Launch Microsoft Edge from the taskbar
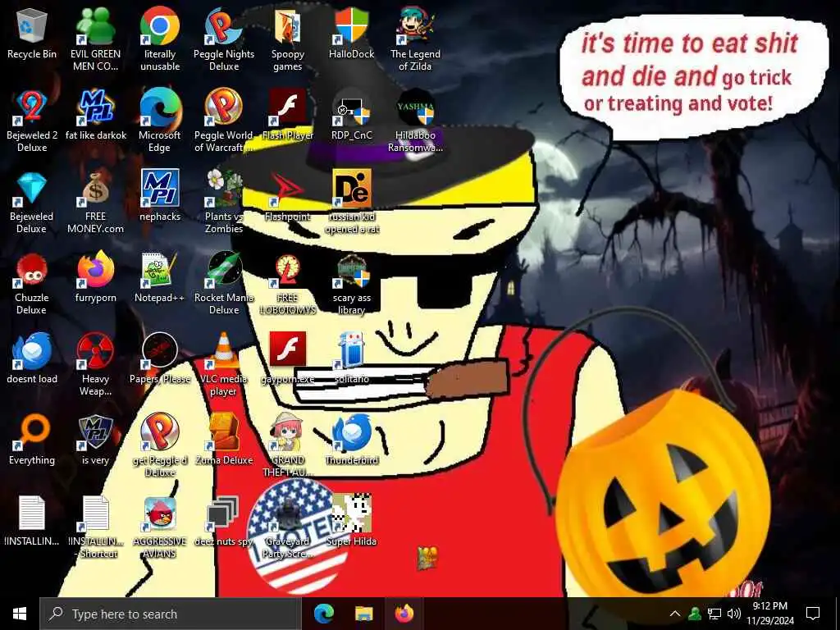The height and width of the screenshot is (630, 840). click(324, 614)
